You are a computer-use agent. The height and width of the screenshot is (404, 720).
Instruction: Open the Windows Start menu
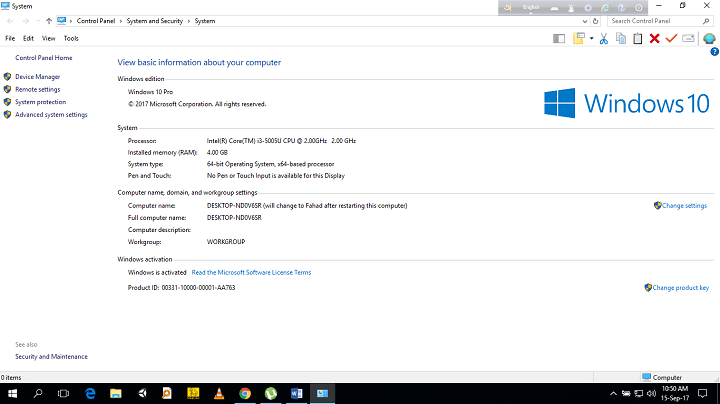pyautogui.click(x=12, y=393)
